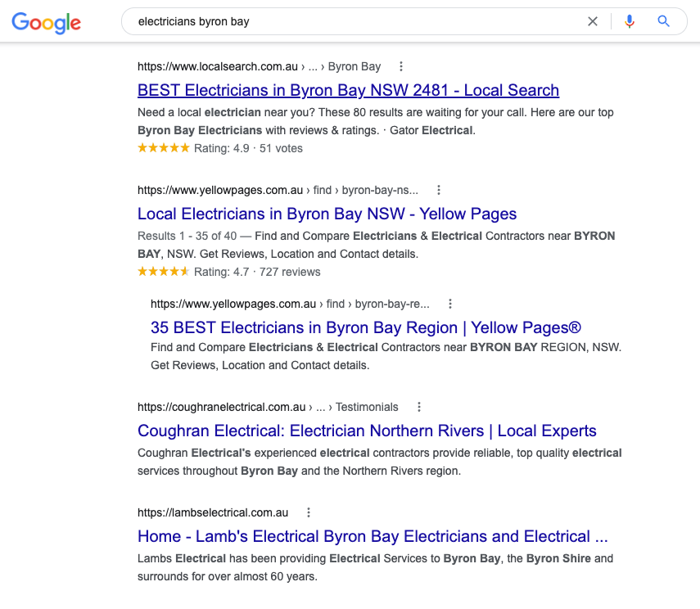Start voice search with microphone icon

[629, 21]
